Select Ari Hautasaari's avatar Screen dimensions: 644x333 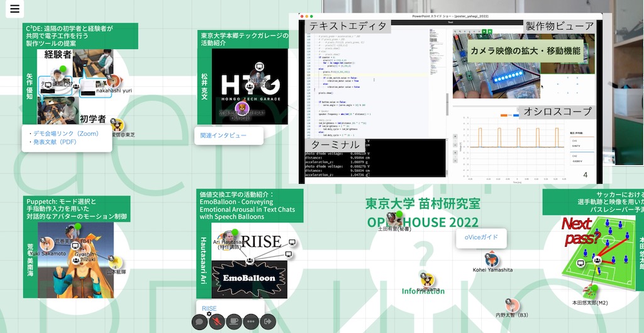click(x=229, y=236)
